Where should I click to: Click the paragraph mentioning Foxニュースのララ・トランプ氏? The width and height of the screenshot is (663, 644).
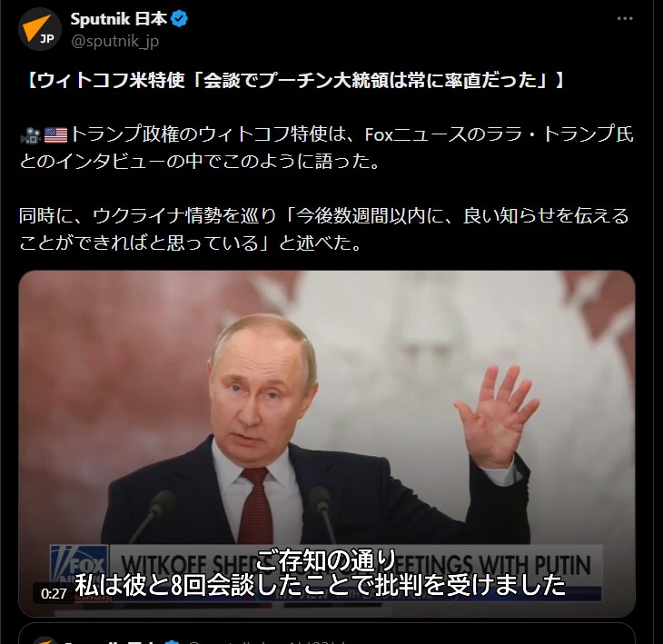pyautogui.click(x=326, y=148)
